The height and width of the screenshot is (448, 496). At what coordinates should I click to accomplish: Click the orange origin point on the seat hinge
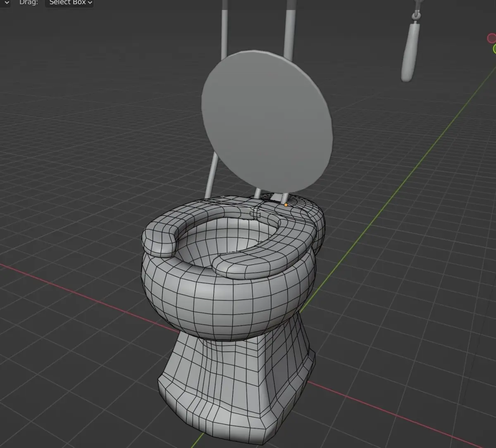286,205
